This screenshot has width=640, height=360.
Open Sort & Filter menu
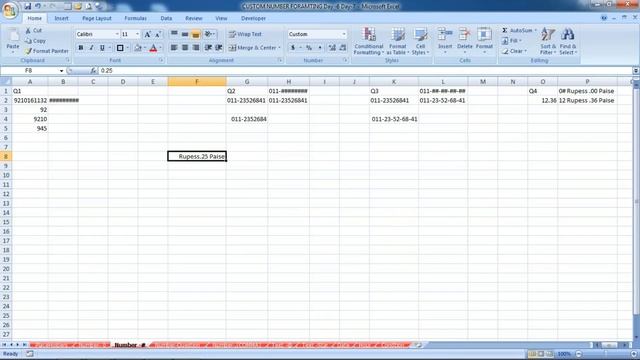[x=547, y=41]
